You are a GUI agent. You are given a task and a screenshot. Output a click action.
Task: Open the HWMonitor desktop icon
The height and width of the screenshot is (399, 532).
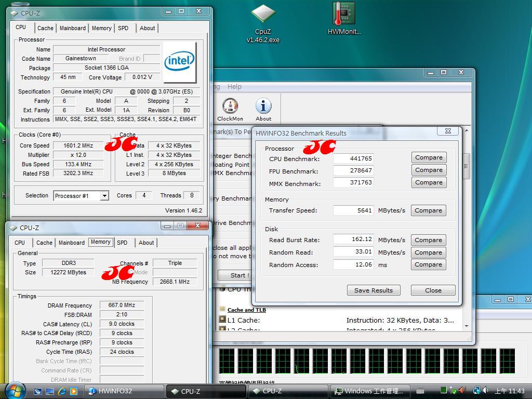[x=344, y=19]
